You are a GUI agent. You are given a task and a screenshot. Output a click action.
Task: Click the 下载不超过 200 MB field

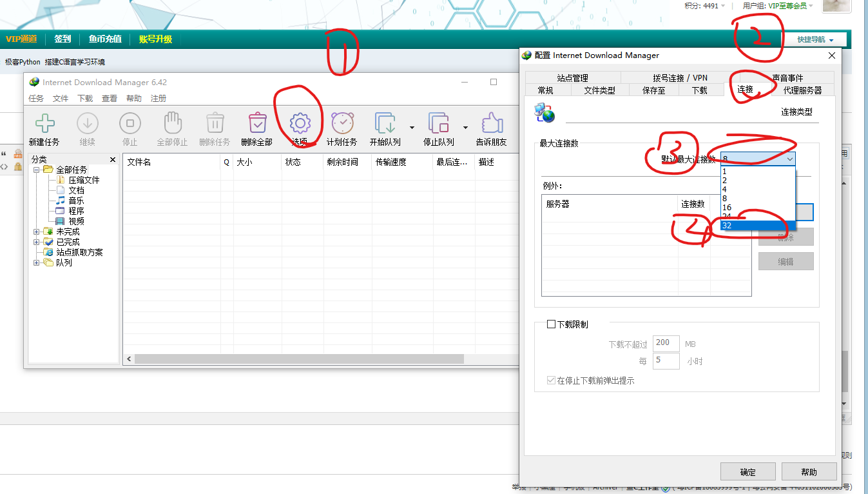(666, 343)
